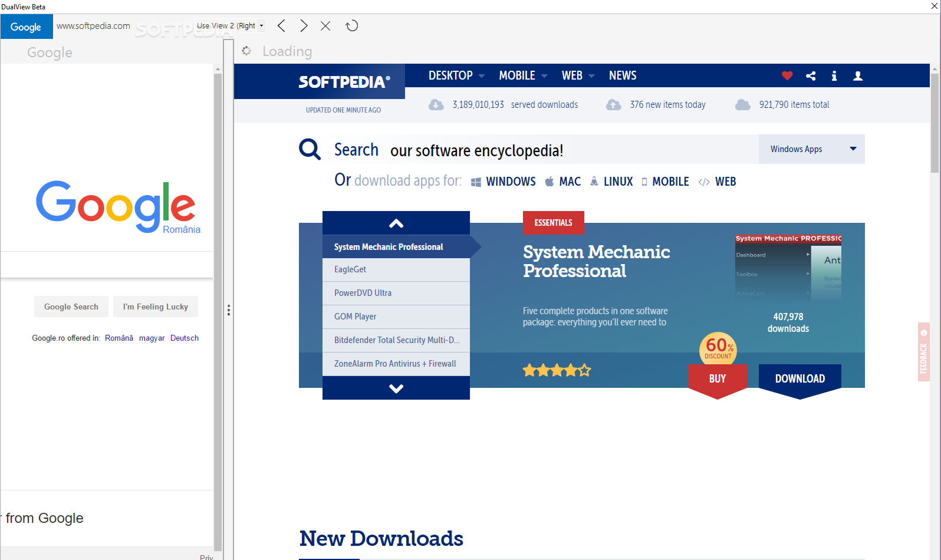
Task: Click the new items today cloud icon
Action: click(614, 105)
